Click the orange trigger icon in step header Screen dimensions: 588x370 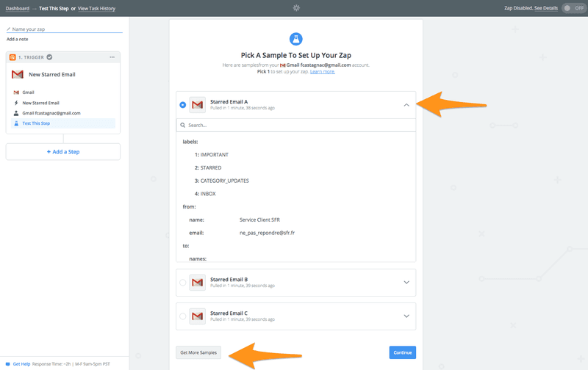(x=12, y=57)
